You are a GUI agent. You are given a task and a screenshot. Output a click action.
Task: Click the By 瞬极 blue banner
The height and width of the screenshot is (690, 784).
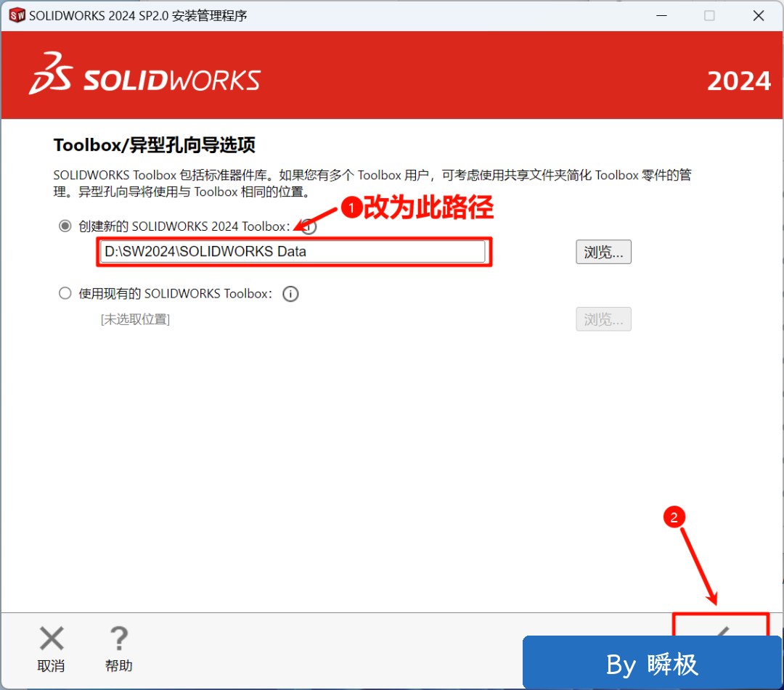click(x=652, y=663)
